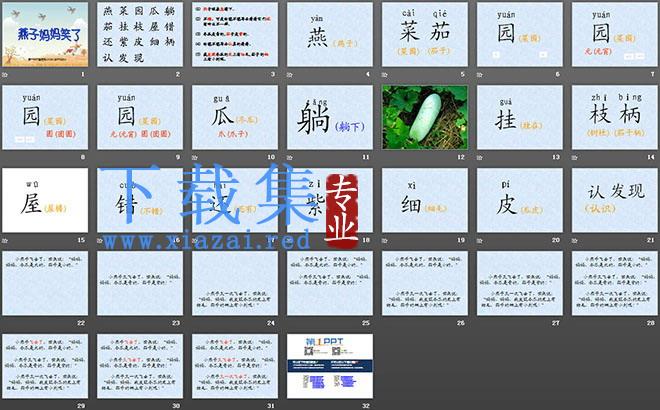Viewport: 660px width, 410px height.
Task: Click the slide number label 9
Action: pyautogui.click(x=178, y=157)
